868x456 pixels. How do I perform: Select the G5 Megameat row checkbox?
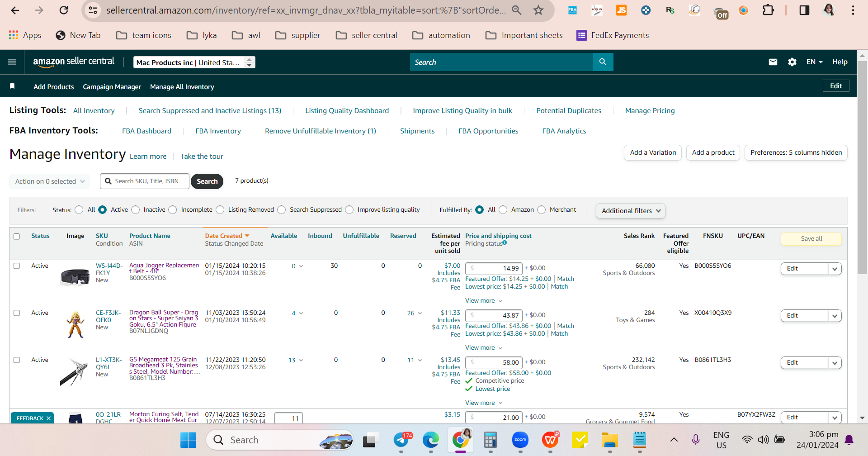coord(17,360)
